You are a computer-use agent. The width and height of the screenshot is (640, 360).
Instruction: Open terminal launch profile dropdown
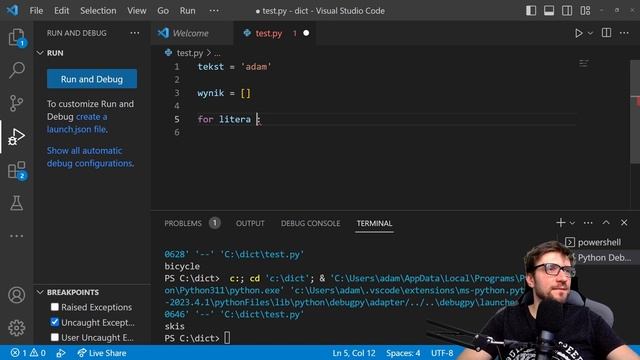click(572, 223)
